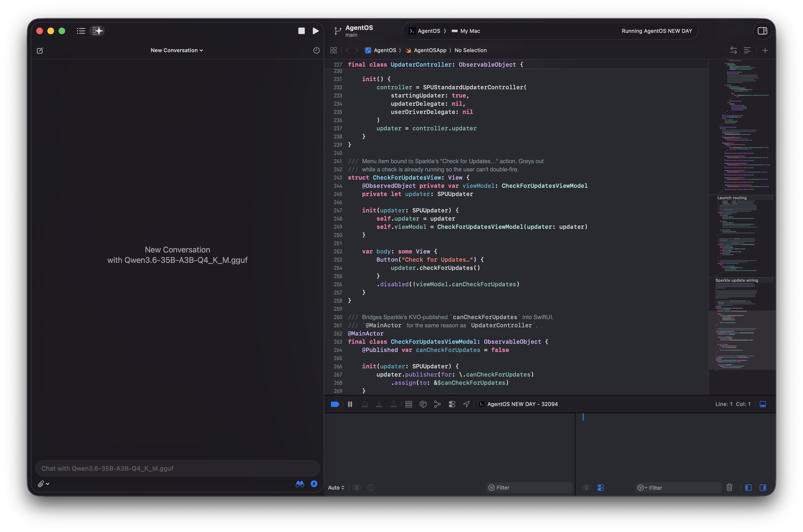Click the Line: 1 Col: 1 indicator
Viewport: 803px width, 532px height.
[x=733, y=404]
